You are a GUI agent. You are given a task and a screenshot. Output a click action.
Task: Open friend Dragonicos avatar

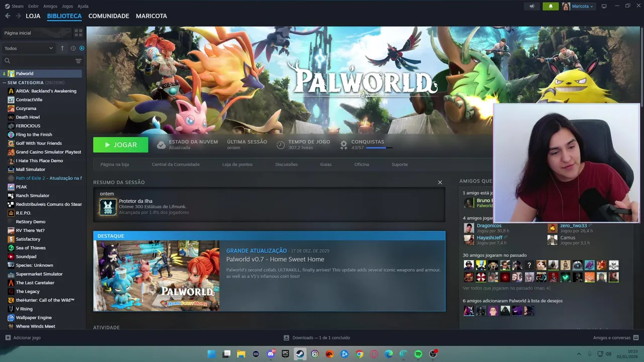(x=469, y=228)
